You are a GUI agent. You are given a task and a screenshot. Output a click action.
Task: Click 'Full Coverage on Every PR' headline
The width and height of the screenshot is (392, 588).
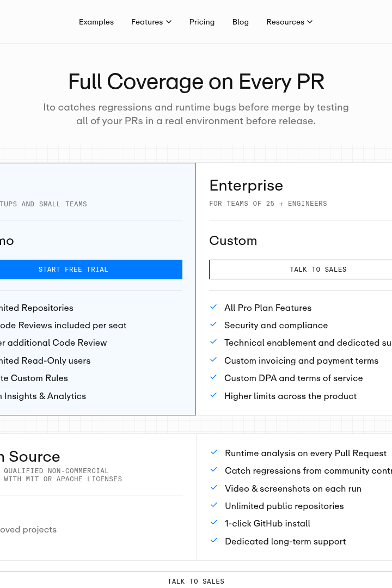coord(196,81)
